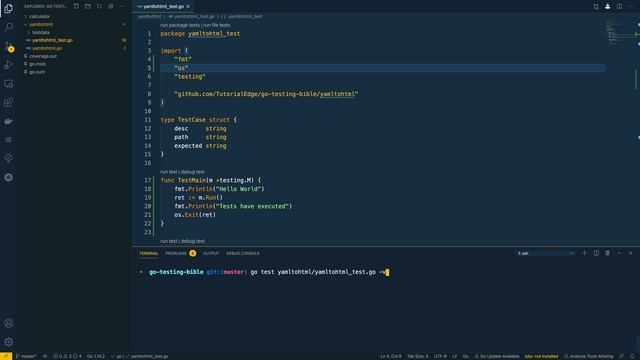
Task: Open the Extensions view in the activity bar
Action: tap(8, 102)
